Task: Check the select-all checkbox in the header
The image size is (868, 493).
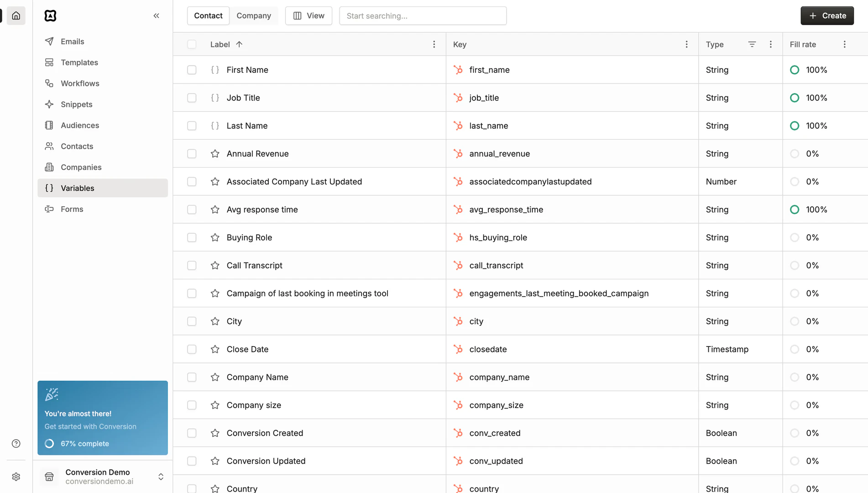Action: [192, 44]
